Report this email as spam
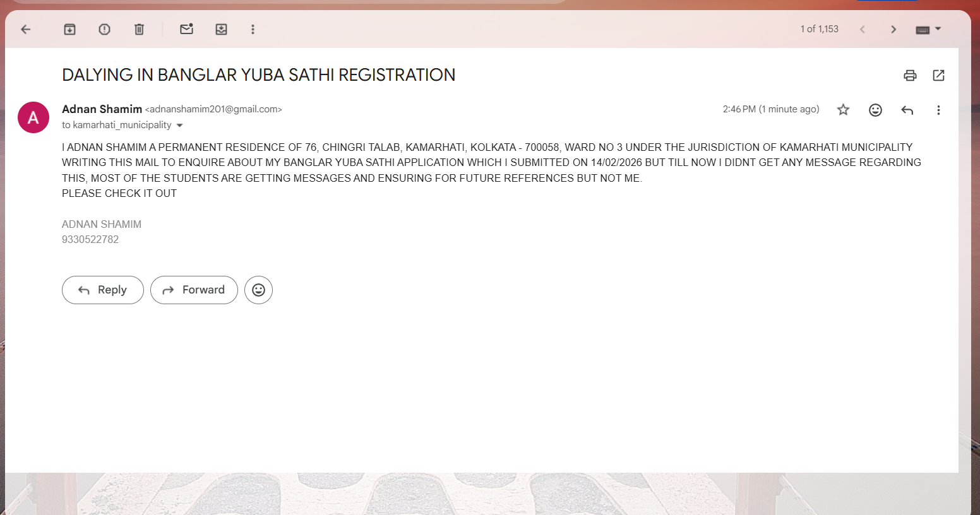 105,29
